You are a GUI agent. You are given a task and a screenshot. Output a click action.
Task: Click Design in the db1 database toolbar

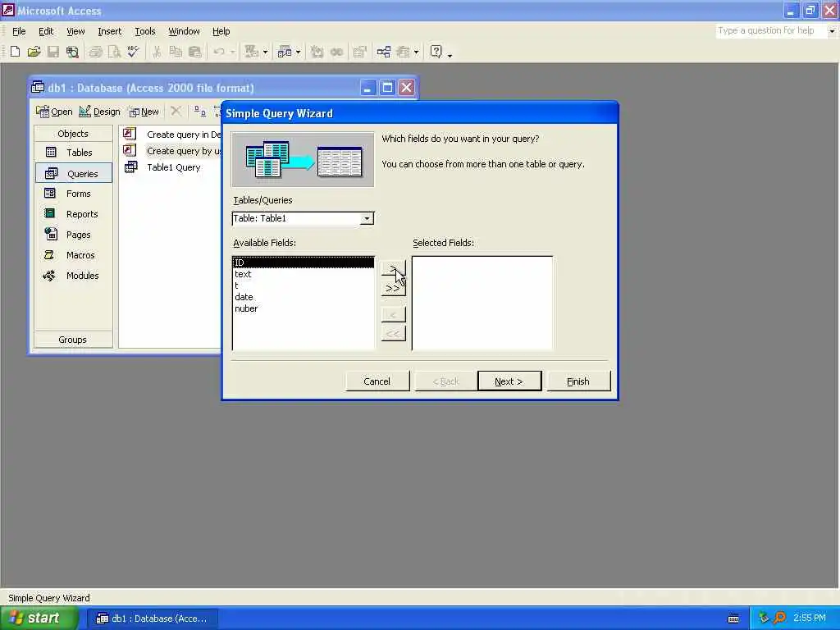[99, 112]
